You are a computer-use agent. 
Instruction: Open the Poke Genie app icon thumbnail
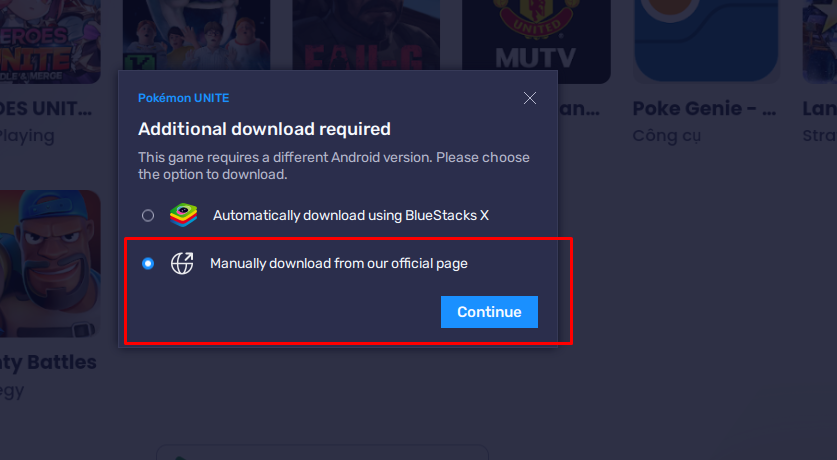[706, 41]
